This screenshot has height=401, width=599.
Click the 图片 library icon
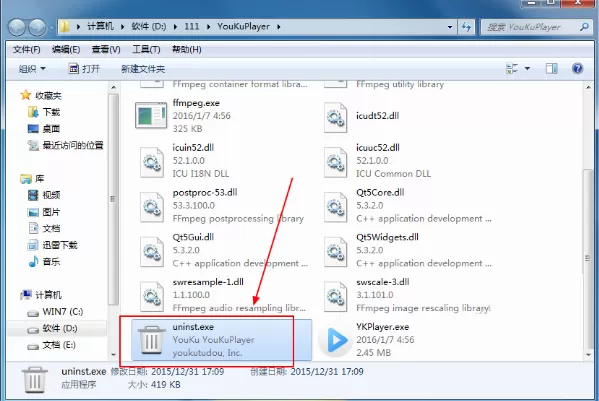[33, 212]
